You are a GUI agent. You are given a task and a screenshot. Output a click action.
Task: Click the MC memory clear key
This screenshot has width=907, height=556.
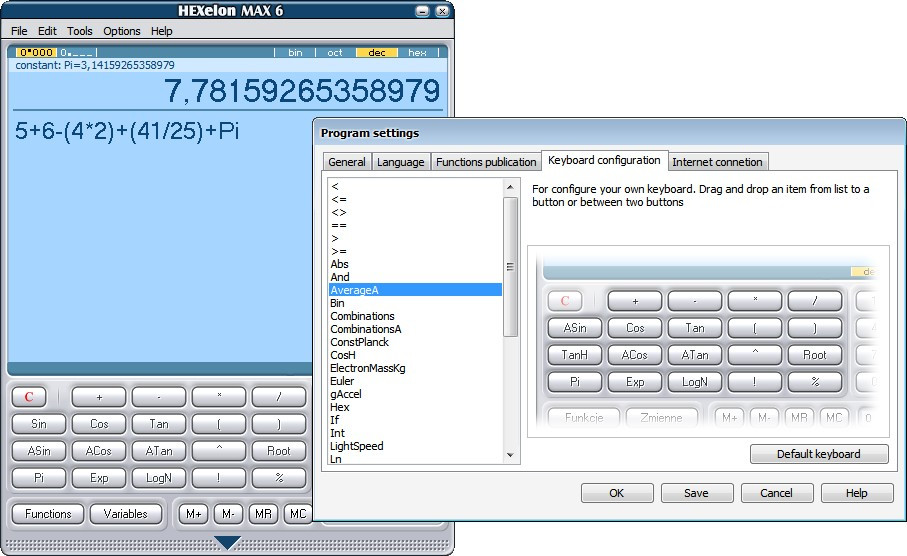tap(298, 514)
